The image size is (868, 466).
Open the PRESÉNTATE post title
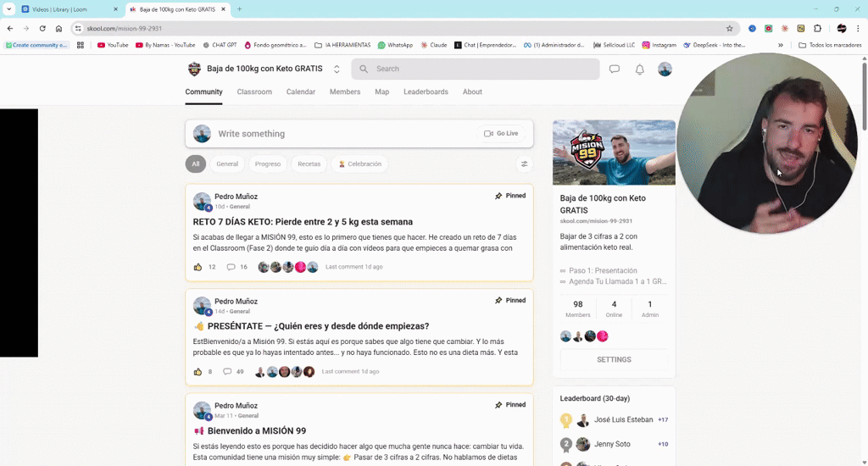311,326
